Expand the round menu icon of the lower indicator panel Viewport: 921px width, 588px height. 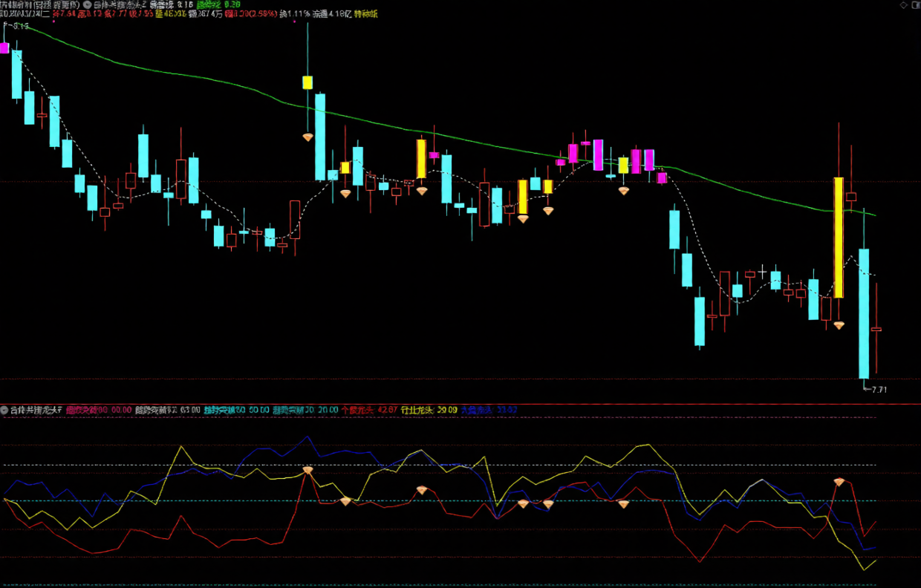[4, 410]
